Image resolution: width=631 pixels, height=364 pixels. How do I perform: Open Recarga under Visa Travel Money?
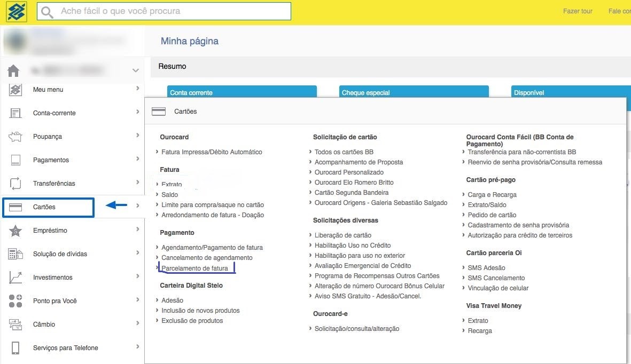pyautogui.click(x=480, y=330)
